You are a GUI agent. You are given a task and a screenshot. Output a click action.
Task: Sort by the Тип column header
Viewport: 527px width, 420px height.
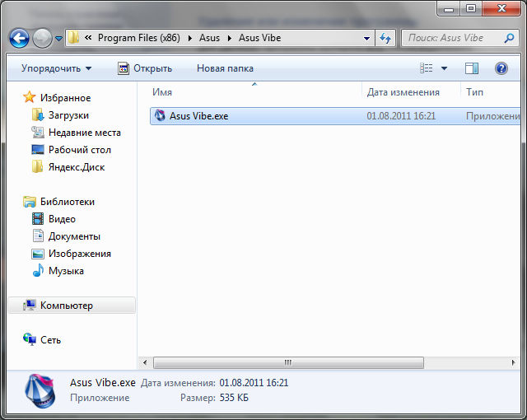coord(474,91)
